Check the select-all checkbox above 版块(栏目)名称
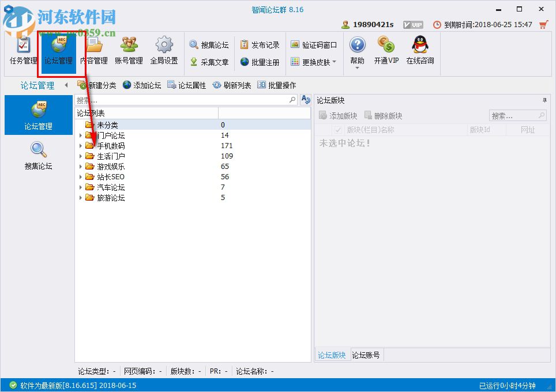Image resolution: width=556 pixels, height=392 pixels. [337, 129]
